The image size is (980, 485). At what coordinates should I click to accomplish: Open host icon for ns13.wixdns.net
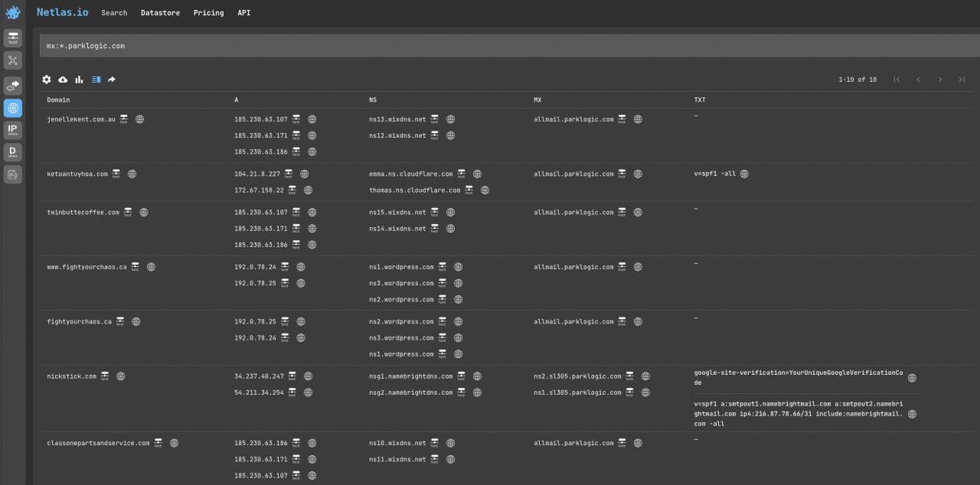tap(434, 119)
